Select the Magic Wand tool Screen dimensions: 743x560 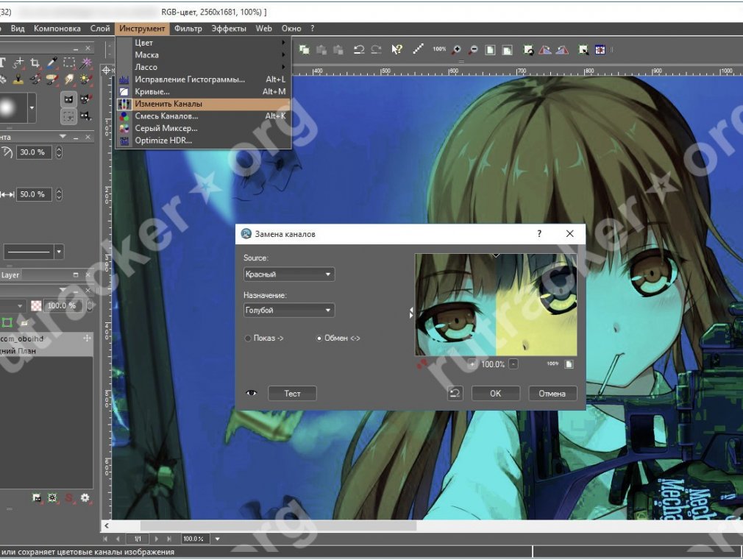[x=86, y=63]
